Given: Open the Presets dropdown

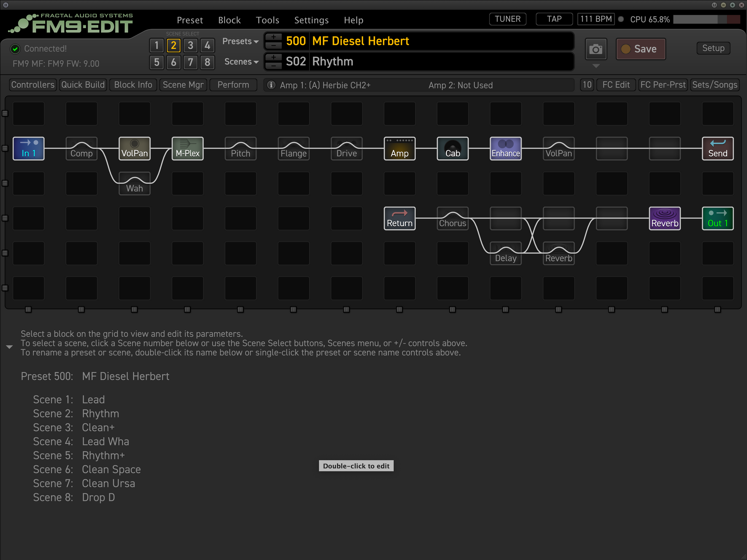Looking at the screenshot, I should [x=240, y=41].
